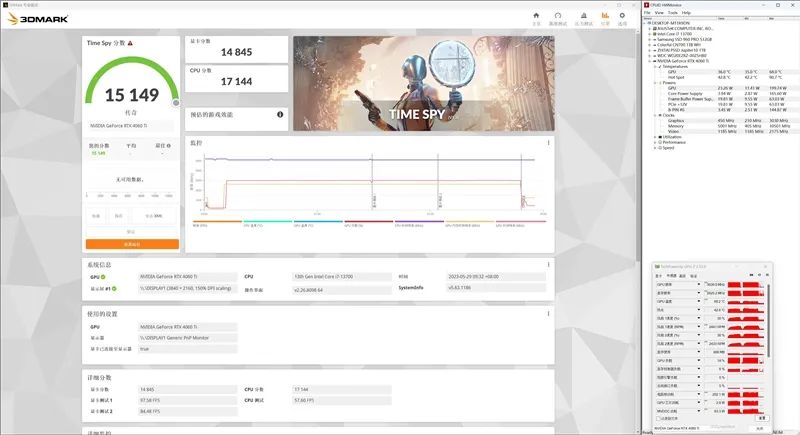
Task: Click the graphics score value 14 845
Action: point(236,52)
